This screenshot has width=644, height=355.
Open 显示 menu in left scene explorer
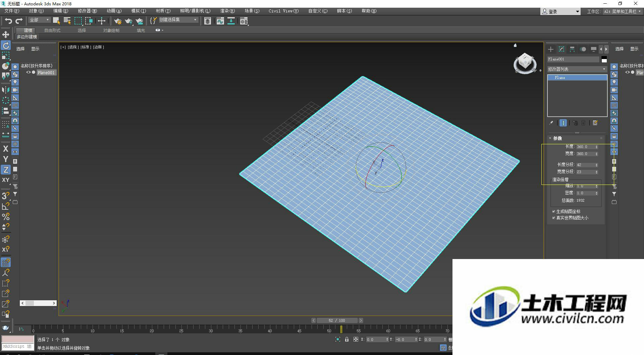point(35,49)
